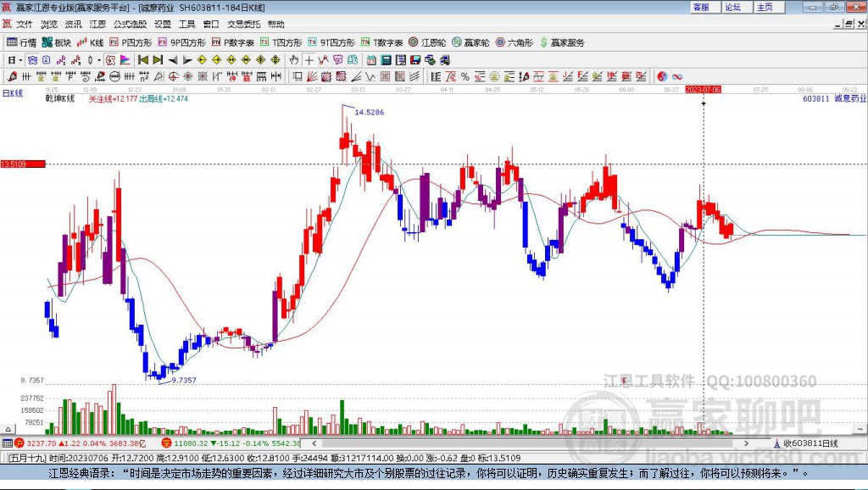Click the 2023-07-06 date marker
The image size is (868, 490).
(703, 89)
